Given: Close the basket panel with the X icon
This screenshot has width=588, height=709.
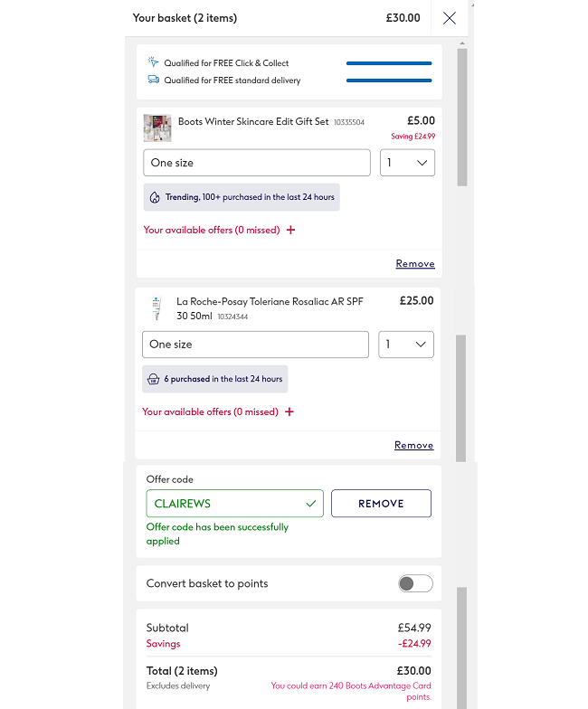Looking at the screenshot, I should pos(450,18).
